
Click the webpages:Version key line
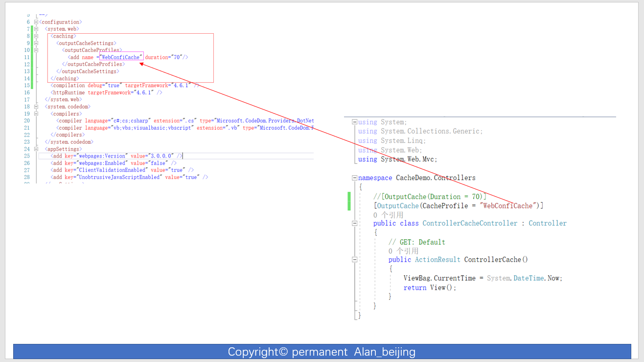click(x=116, y=156)
